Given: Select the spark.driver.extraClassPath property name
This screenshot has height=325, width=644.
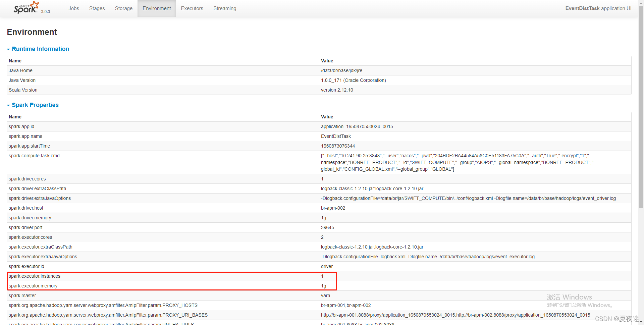Looking at the screenshot, I should (x=38, y=188).
